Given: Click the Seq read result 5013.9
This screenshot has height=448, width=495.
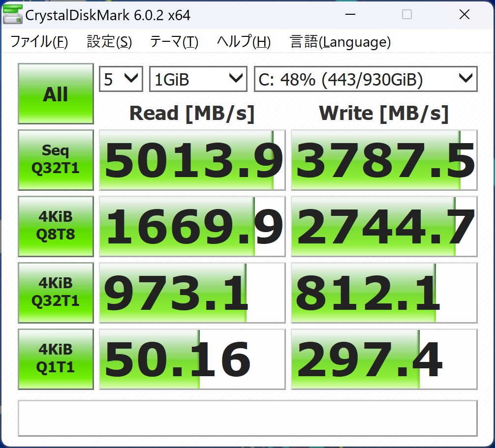Looking at the screenshot, I should point(192,160).
